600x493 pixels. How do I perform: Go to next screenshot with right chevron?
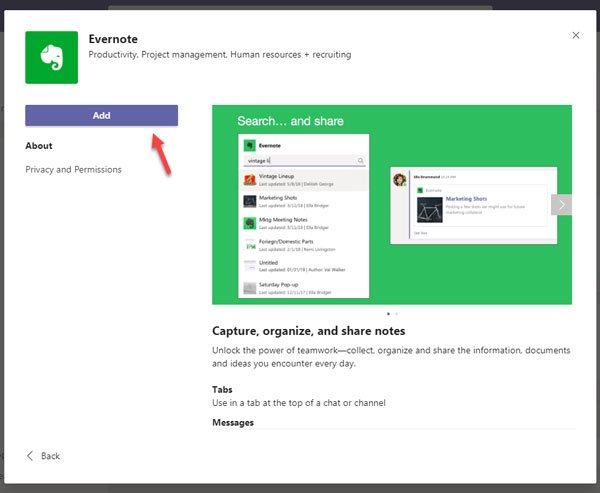561,205
